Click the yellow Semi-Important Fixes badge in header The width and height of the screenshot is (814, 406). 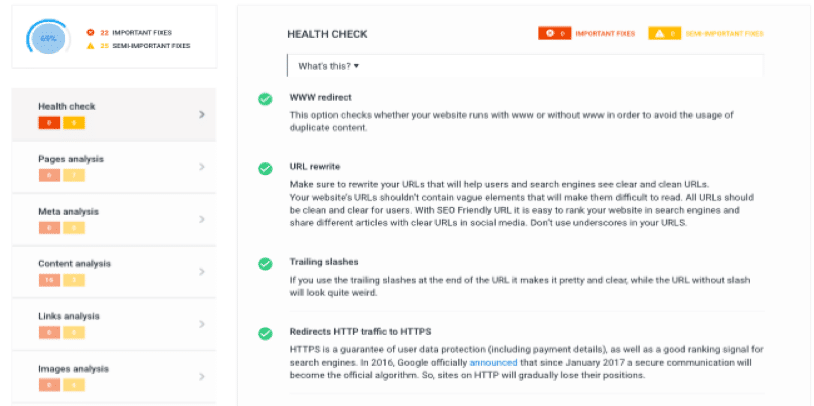(664, 33)
